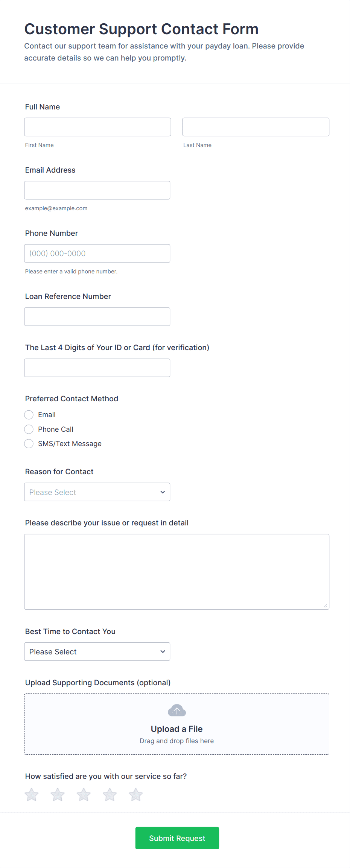Choose the fourth star rating
Image resolution: width=350 pixels, height=868 pixels.
coord(110,795)
